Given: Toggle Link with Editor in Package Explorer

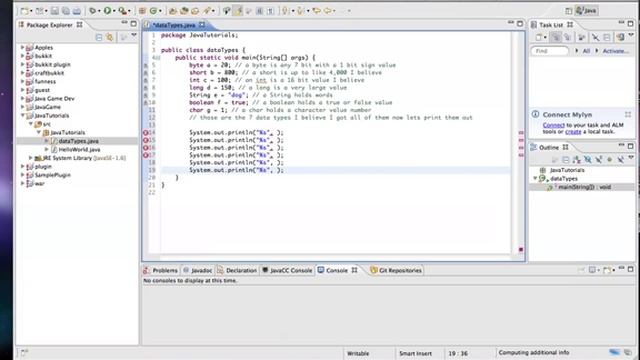Looking at the screenshot, I should [x=110, y=38].
